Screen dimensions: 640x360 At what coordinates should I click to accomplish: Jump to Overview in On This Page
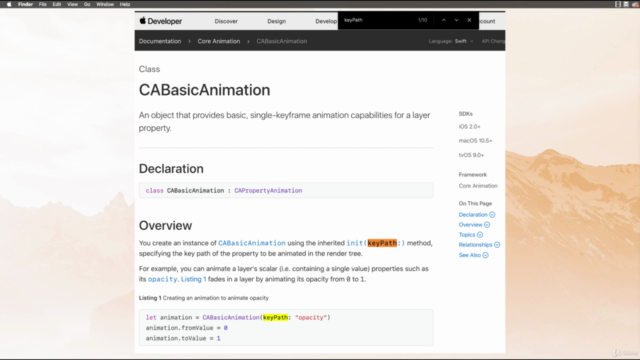470,225
